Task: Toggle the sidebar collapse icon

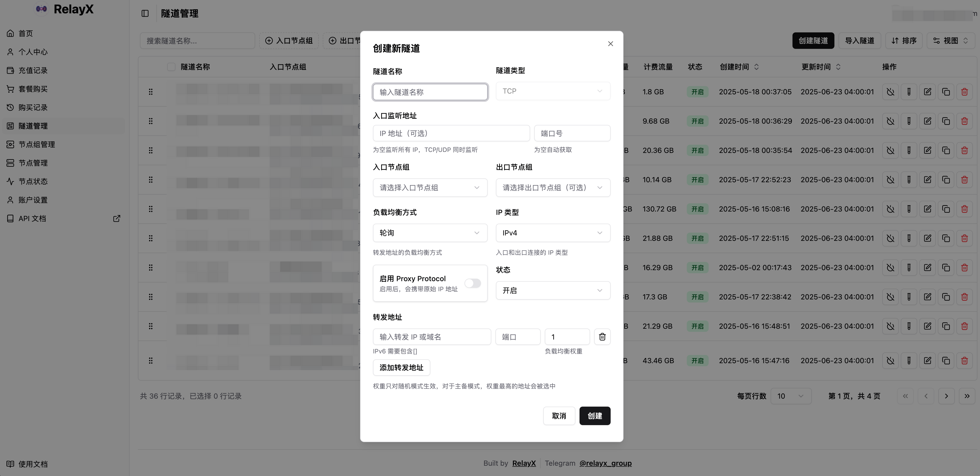Action: point(145,14)
